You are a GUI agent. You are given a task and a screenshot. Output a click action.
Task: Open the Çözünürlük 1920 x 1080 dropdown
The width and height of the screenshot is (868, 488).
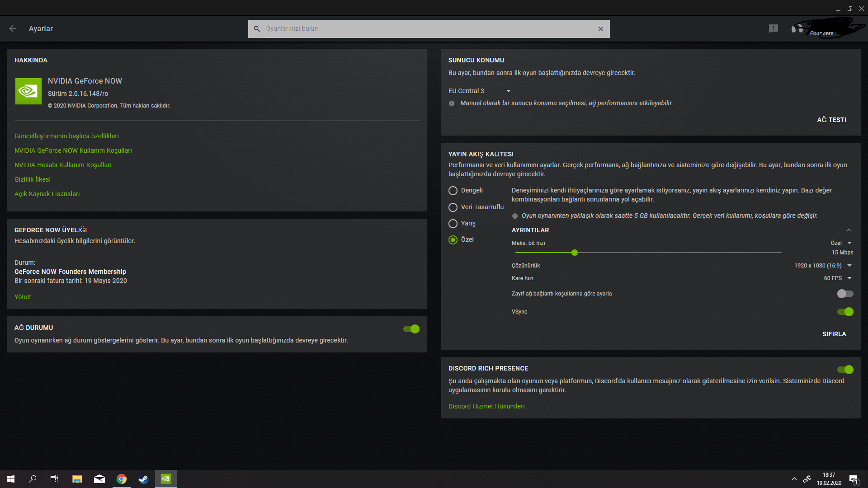click(823, 266)
